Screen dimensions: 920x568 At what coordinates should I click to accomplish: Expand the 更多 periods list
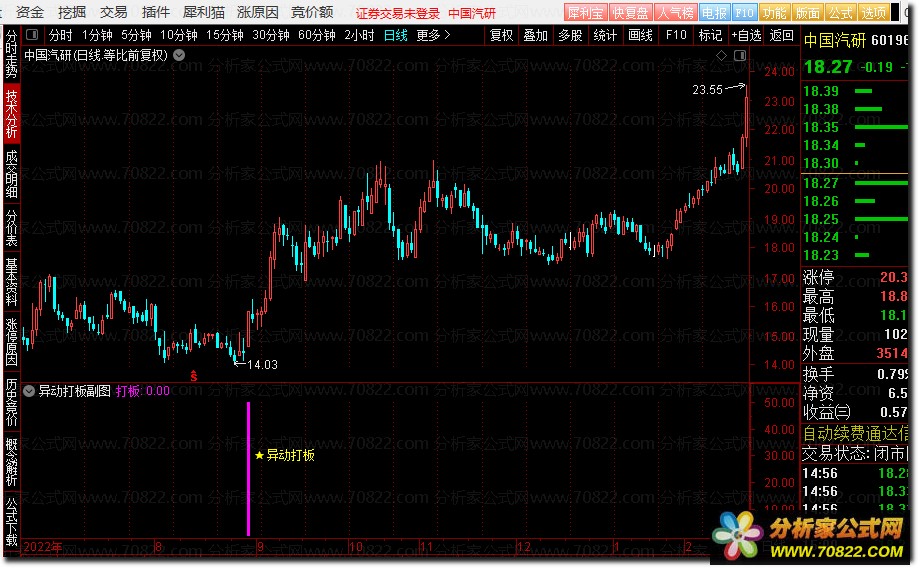click(x=433, y=35)
